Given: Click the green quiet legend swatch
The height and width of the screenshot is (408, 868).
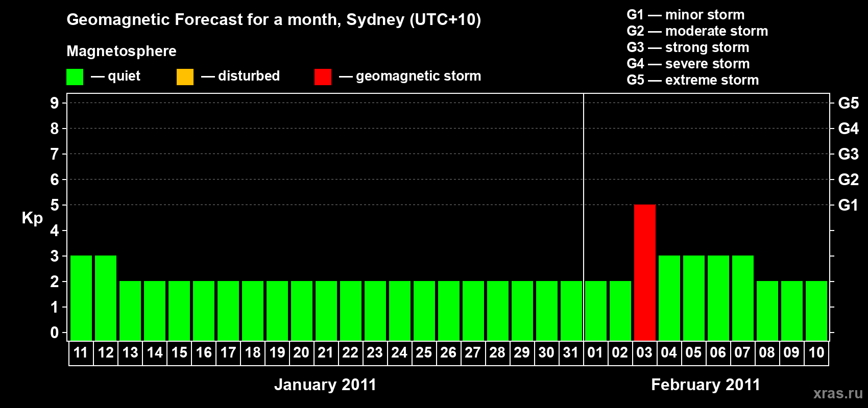Looking at the screenshot, I should (75, 77).
